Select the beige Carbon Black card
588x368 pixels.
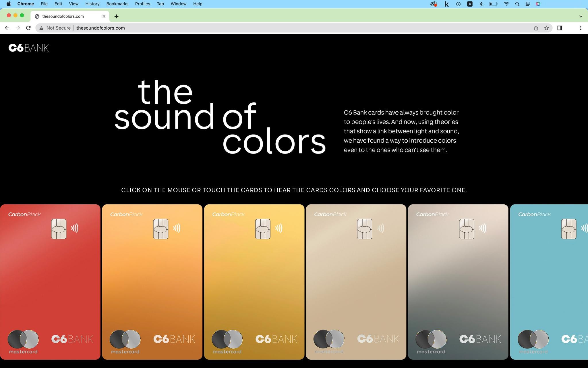point(356,282)
